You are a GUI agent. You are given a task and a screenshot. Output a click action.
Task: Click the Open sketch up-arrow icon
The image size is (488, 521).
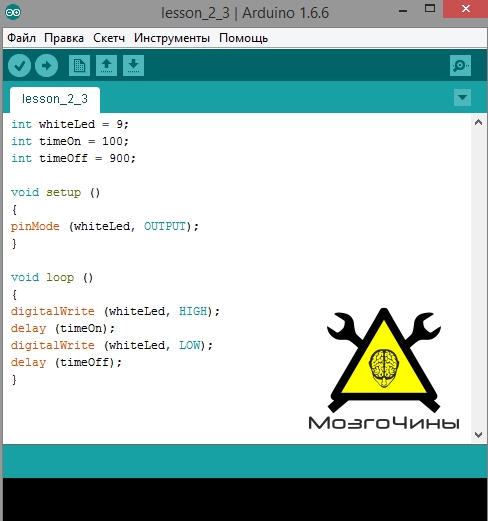tap(106, 66)
